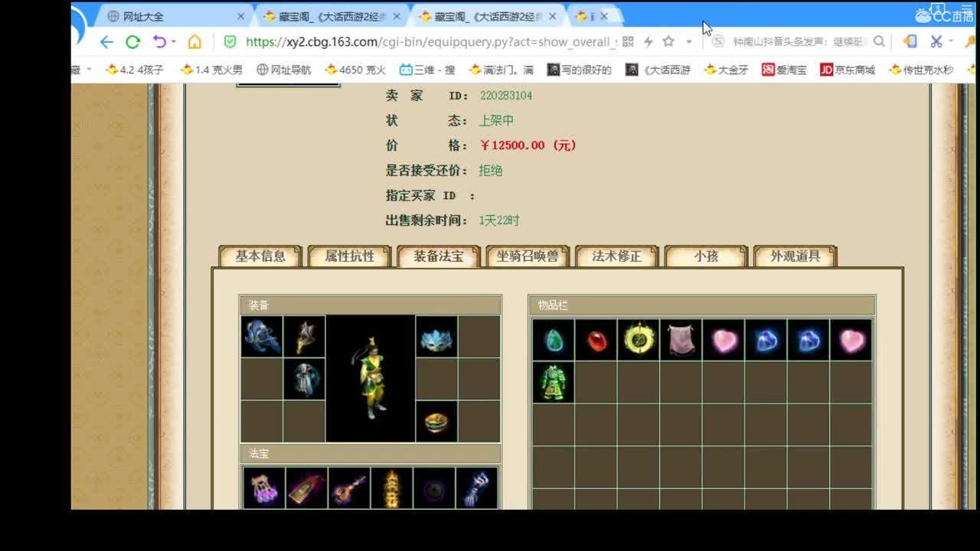Click the status text 上架中
This screenshot has width=980, height=551.
click(496, 121)
